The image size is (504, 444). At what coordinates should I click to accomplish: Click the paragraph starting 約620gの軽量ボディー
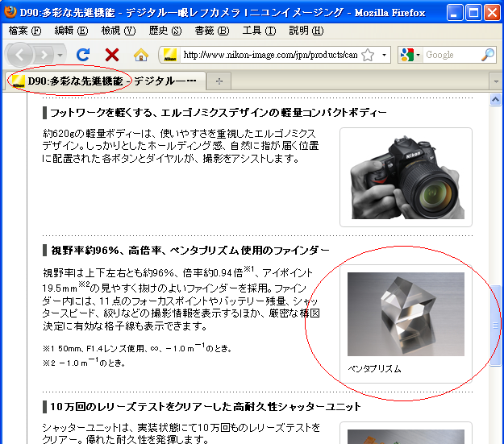[181, 146]
